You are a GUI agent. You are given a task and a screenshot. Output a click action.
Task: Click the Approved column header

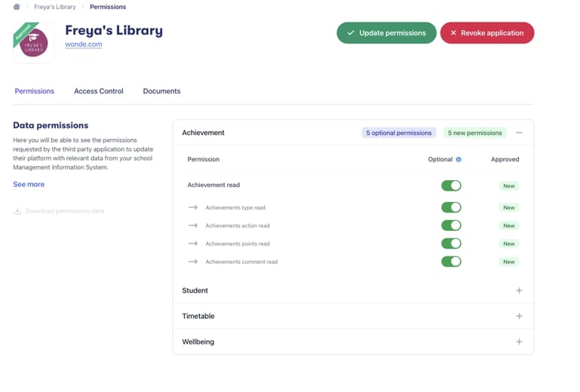[x=505, y=159]
